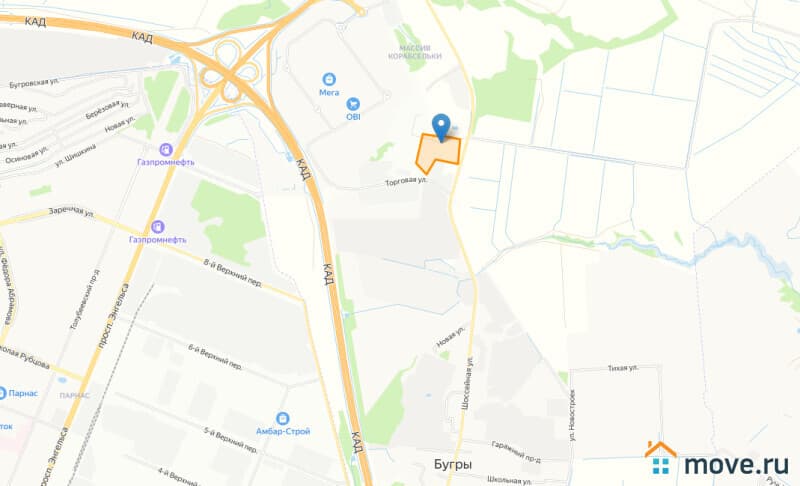
Task: Click the 8-й Верхний пер. label
Action: pyautogui.click(x=233, y=273)
